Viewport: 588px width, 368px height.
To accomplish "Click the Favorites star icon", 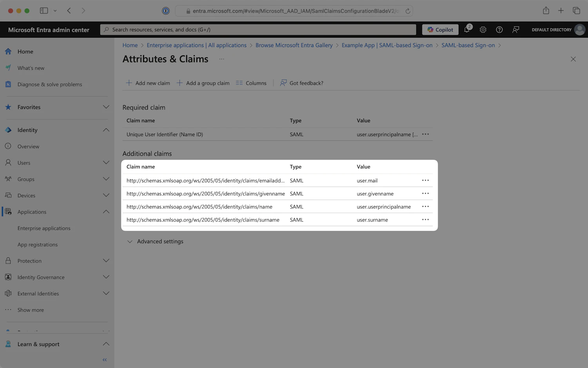I will 8,107.
